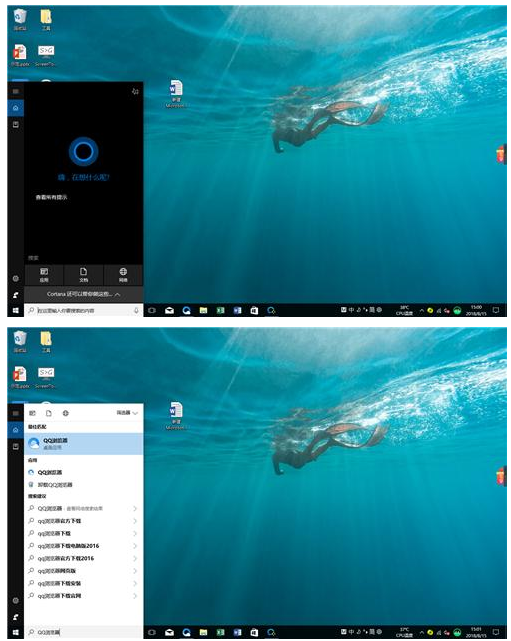Click the Cortana circle logo
The height and width of the screenshot is (641, 511).
(x=83, y=152)
